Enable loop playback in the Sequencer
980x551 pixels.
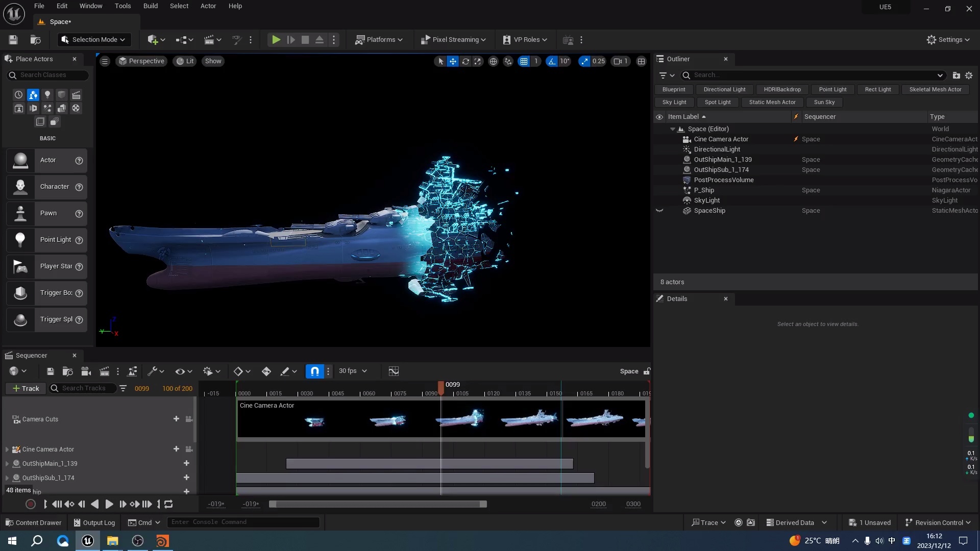[x=168, y=504]
